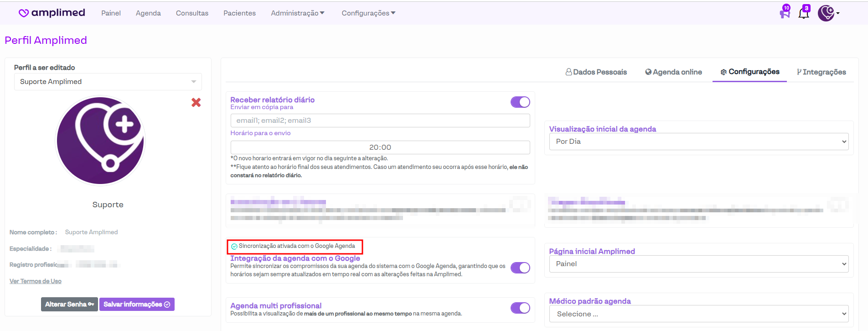This screenshot has height=331, width=868.
Task: Click the Google sync status check icon
Action: [x=234, y=247]
